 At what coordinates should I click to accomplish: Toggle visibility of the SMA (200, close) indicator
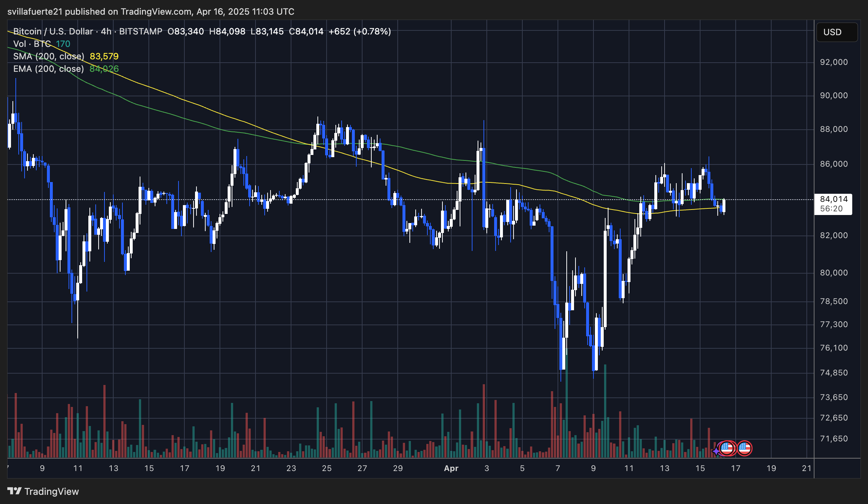pos(48,56)
